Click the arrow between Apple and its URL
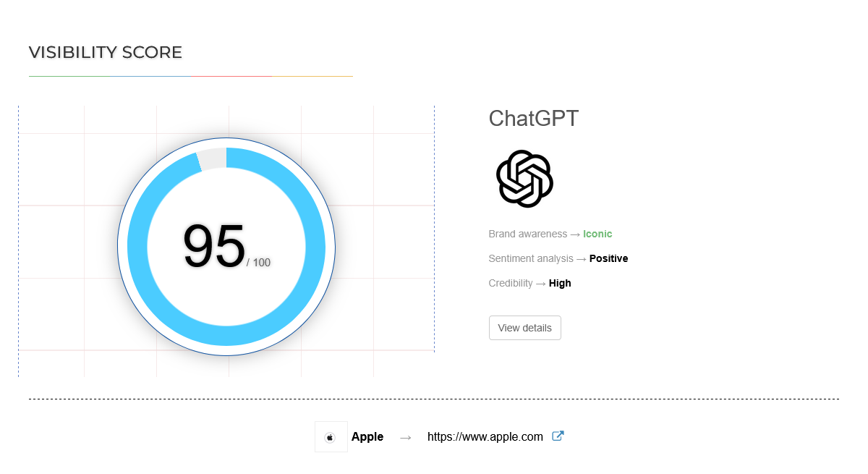 point(404,436)
